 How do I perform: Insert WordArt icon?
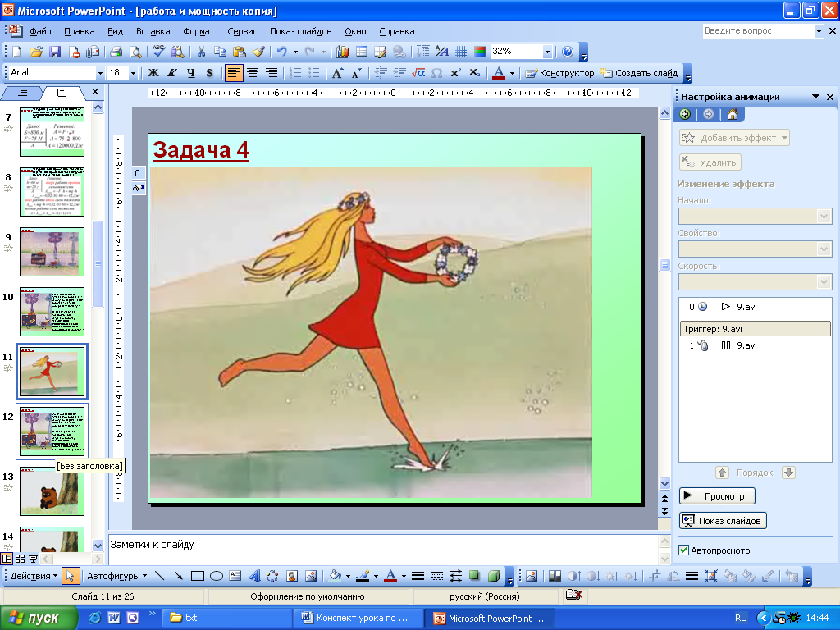[254, 576]
